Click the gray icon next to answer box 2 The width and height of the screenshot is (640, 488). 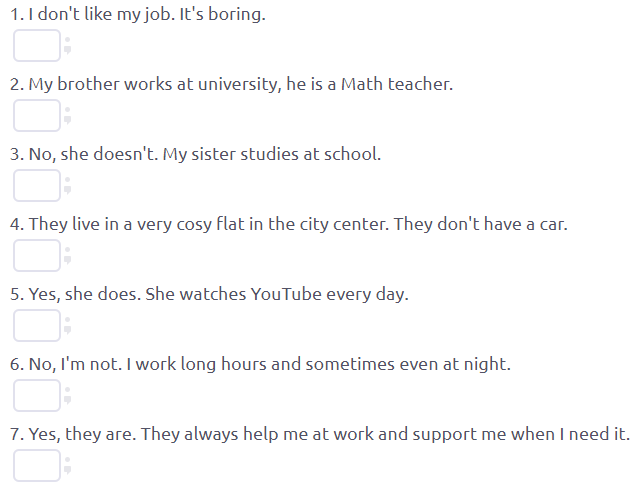tap(68, 116)
